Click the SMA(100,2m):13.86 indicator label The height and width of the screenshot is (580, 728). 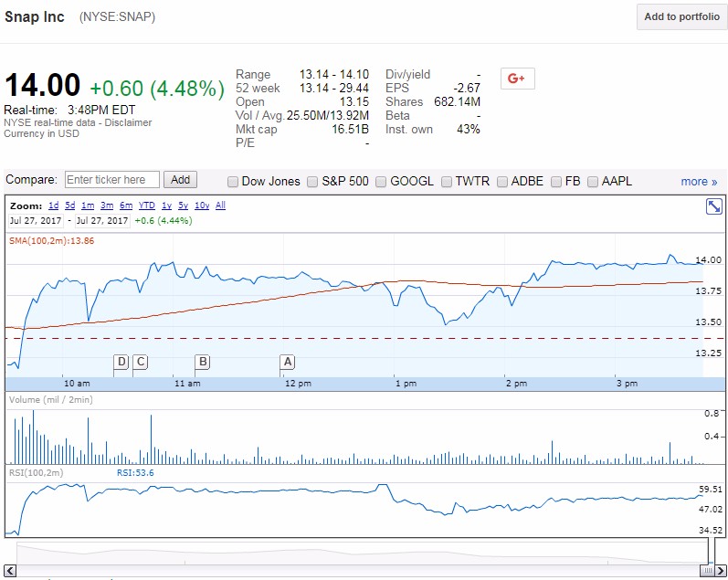point(51,241)
